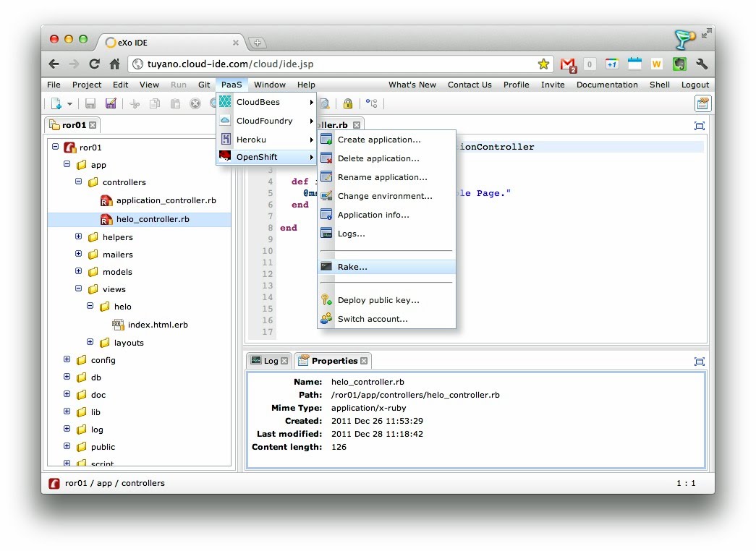The image size is (756, 551).
Task: Click the Delete circle-x toolbar icon
Action: 195,103
